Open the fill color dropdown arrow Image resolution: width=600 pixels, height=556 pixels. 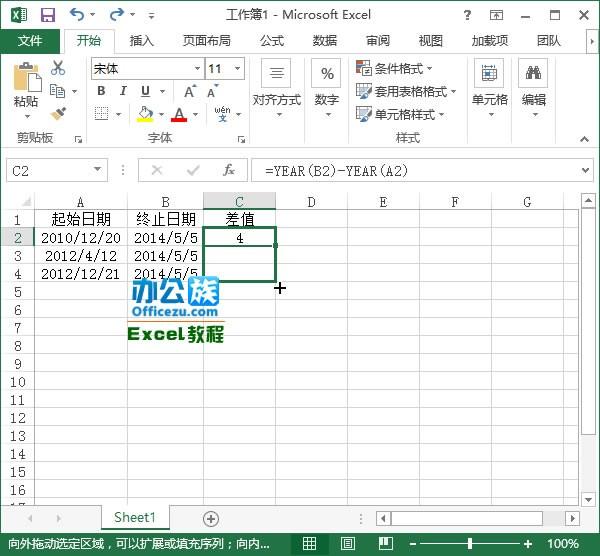pos(161,114)
